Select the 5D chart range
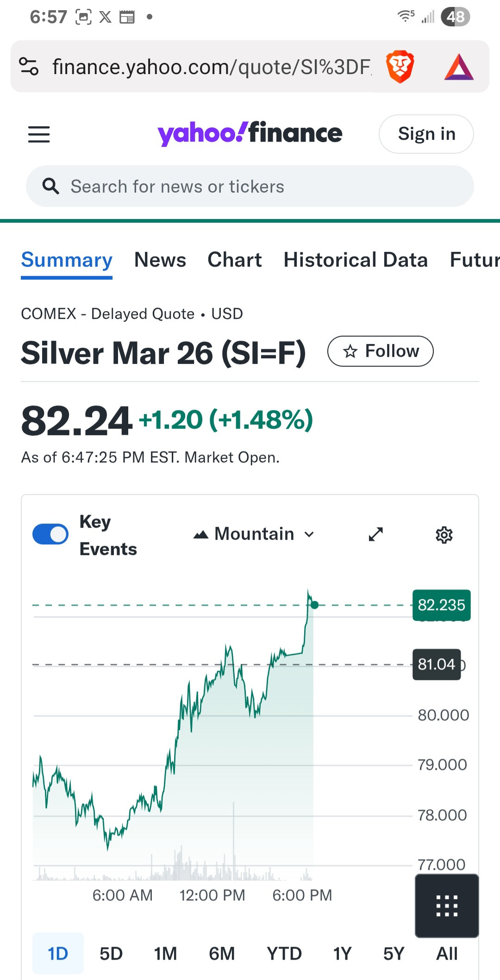 (x=111, y=954)
